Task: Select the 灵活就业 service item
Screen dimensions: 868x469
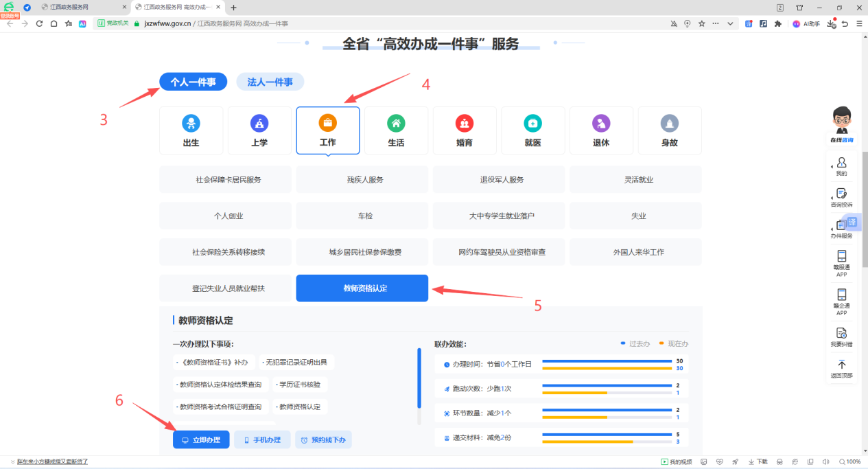Action: [x=635, y=180]
